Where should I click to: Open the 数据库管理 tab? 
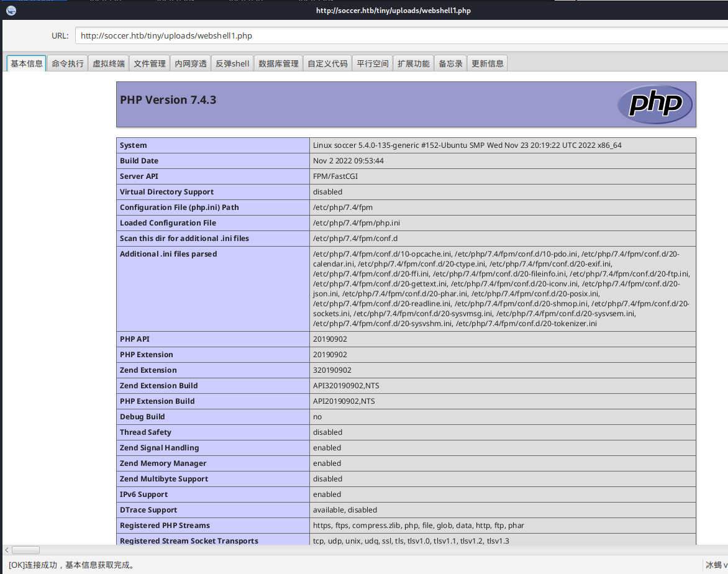pos(278,63)
